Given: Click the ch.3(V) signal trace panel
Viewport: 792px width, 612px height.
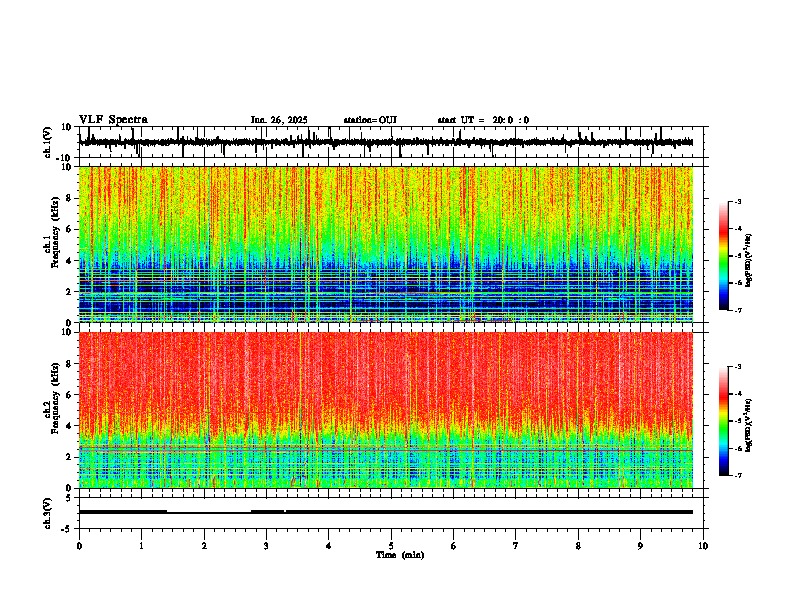Looking at the screenshot, I should click(393, 513).
